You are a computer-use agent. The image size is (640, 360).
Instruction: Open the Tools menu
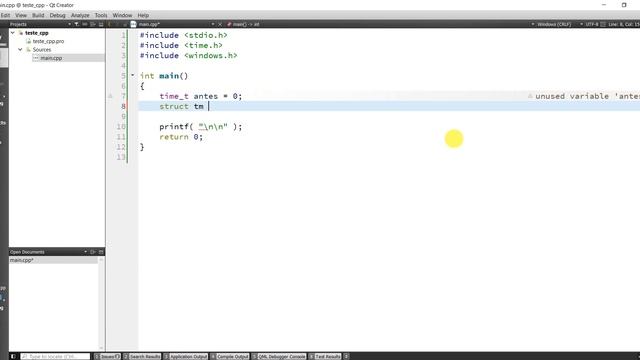click(101, 15)
